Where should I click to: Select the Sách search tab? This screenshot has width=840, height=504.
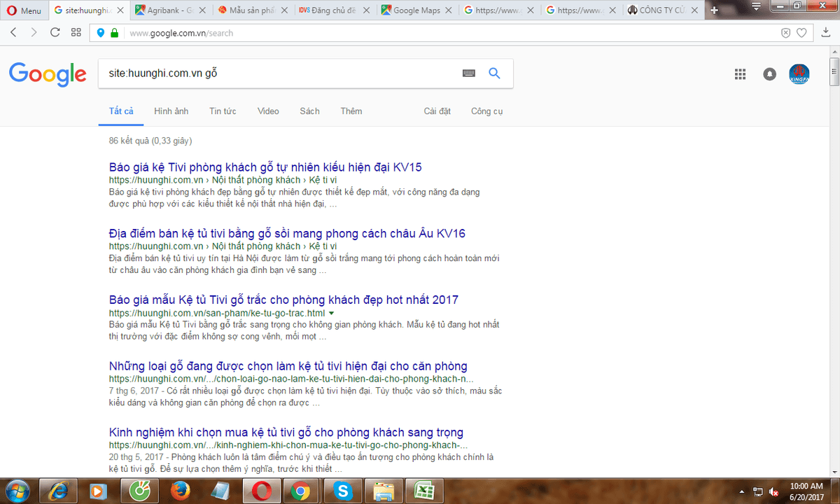pyautogui.click(x=309, y=111)
